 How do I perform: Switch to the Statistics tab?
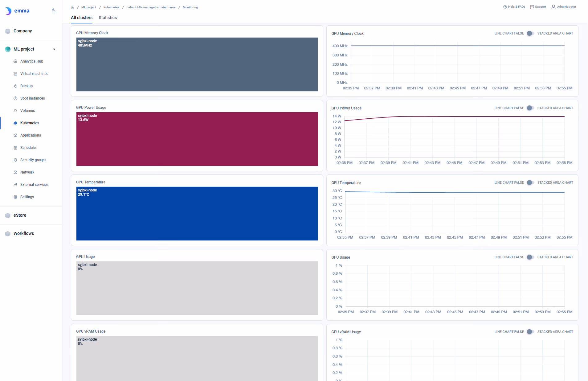pyautogui.click(x=108, y=18)
